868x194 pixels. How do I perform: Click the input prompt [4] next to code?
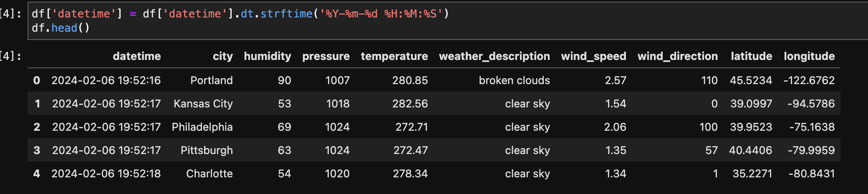11,14
